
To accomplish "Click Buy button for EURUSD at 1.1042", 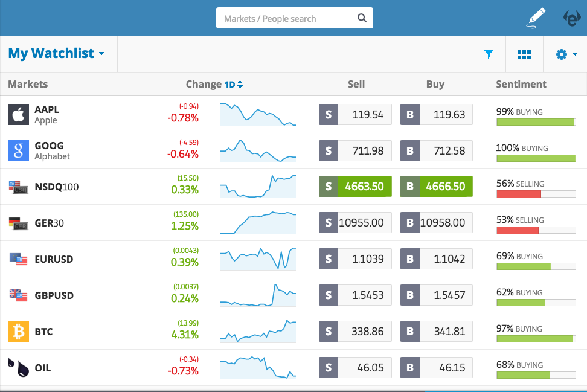I will click(437, 259).
